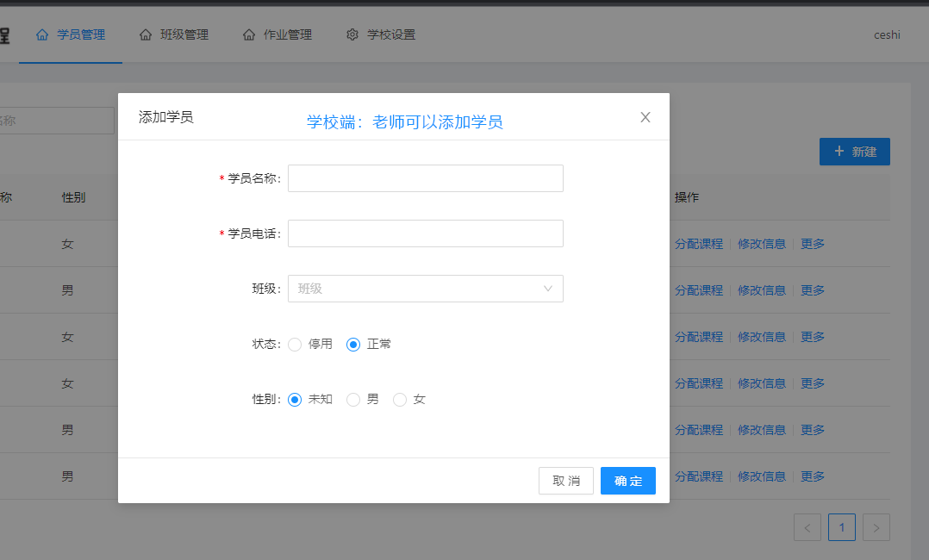Screen dimensions: 929x560
Task: Click the home icon beside 班级管理
Action: tap(145, 35)
